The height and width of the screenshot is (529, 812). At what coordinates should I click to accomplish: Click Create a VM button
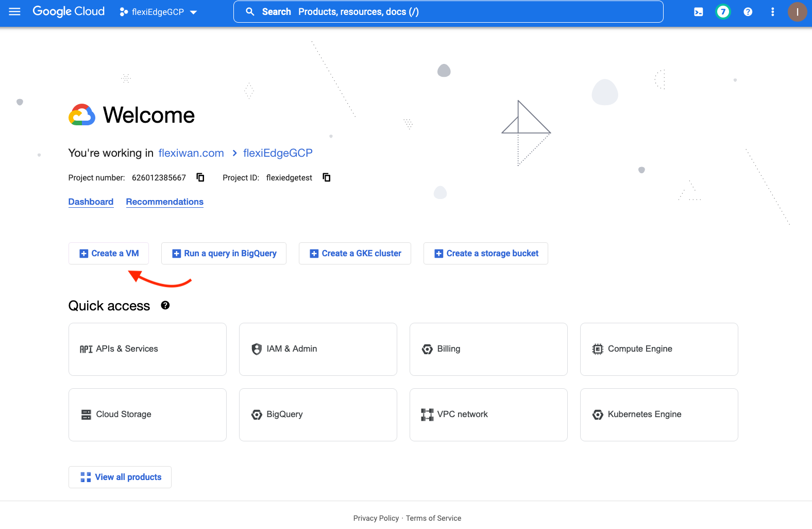point(109,253)
